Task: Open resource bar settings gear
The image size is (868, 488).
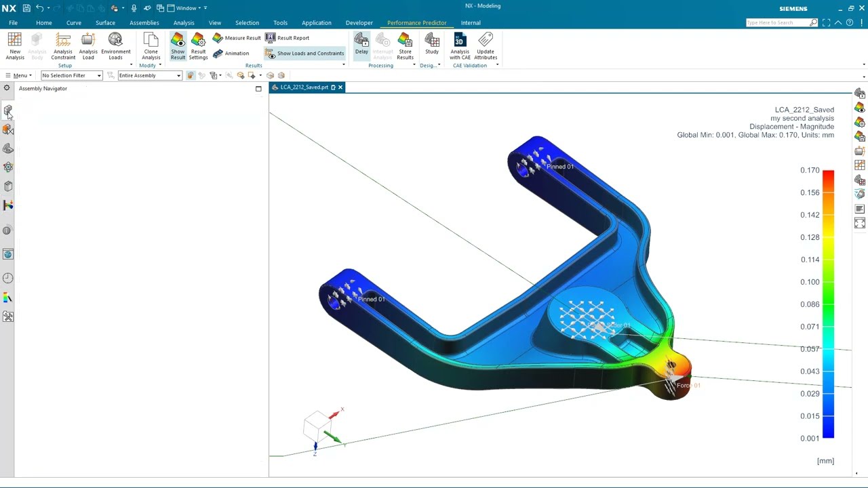Action: pyautogui.click(x=7, y=88)
